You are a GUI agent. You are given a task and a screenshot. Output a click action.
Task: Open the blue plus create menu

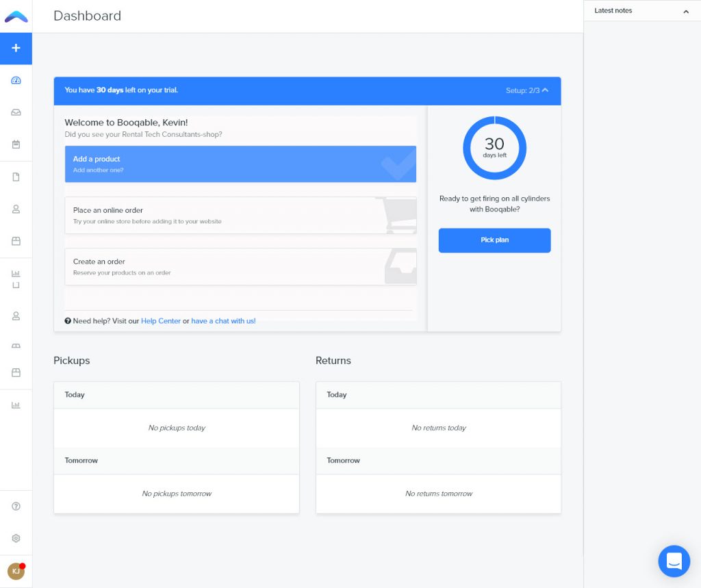click(16, 49)
